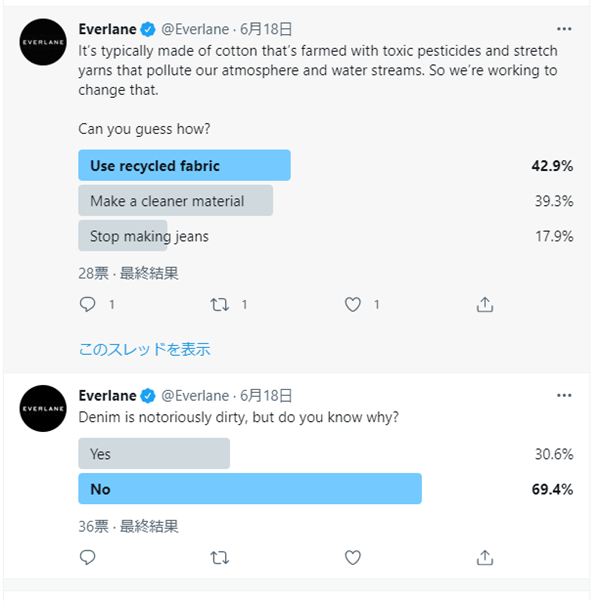Like the recycled fabric poll tweet
This screenshot has height=602, width=602.
352,304
